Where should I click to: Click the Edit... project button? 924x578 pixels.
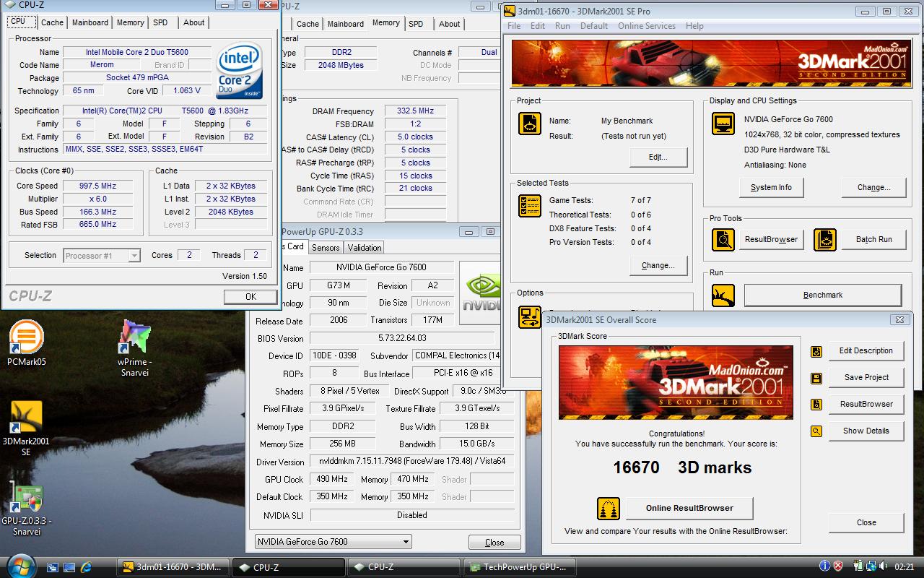[658, 157]
